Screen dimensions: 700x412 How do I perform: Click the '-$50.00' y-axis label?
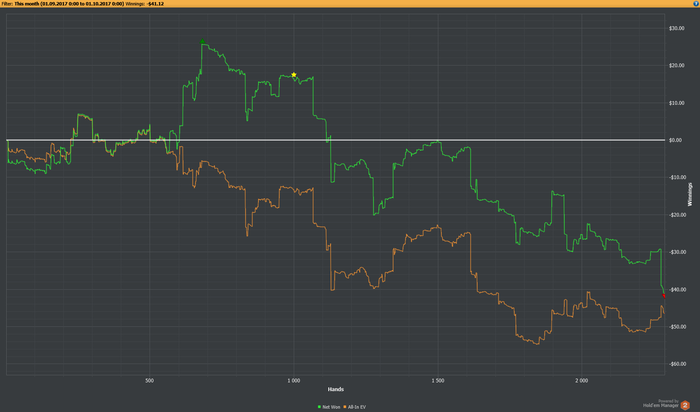pyautogui.click(x=677, y=327)
